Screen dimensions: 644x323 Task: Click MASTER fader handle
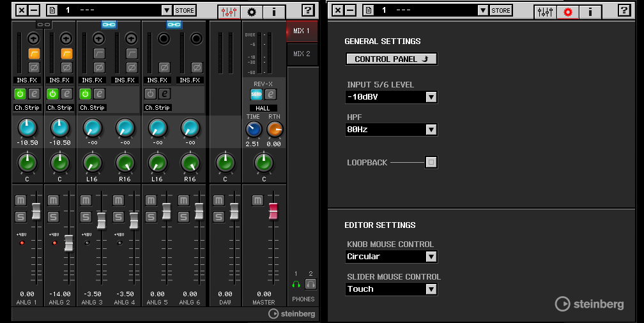coord(273,211)
